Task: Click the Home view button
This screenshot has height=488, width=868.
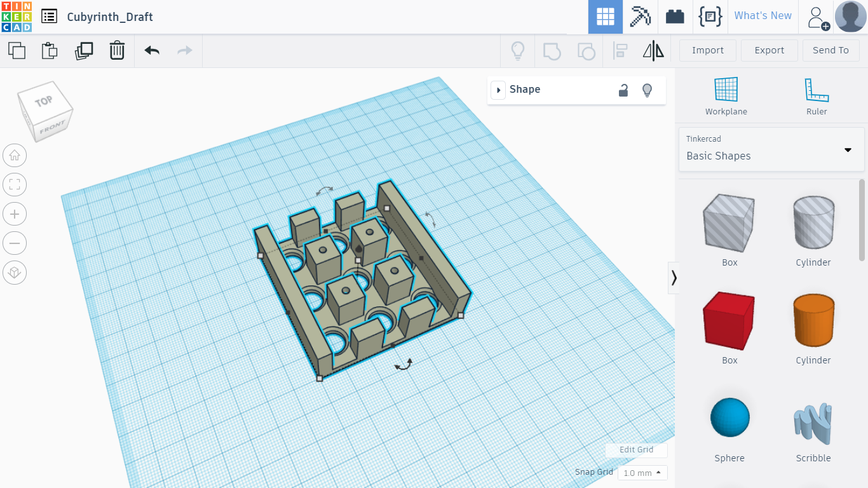Action: click(x=15, y=155)
